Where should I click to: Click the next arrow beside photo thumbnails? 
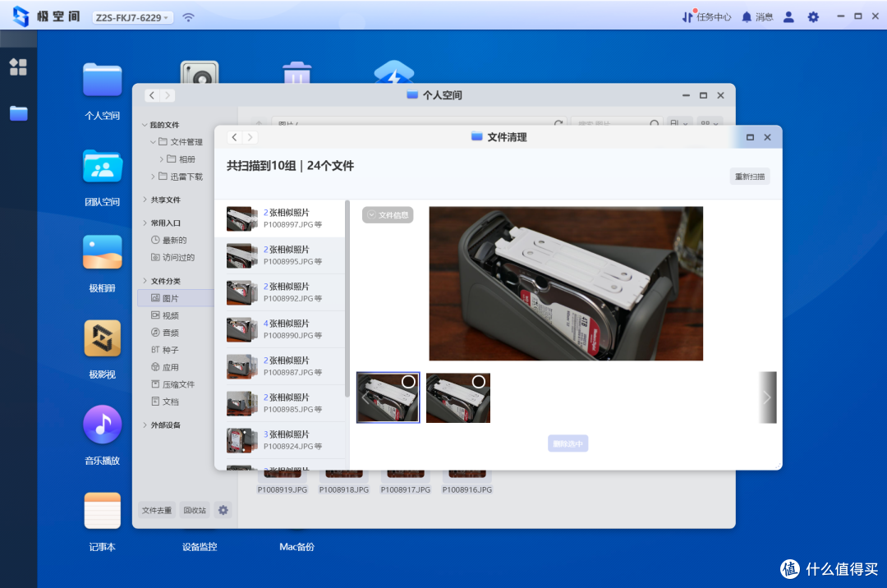767,397
